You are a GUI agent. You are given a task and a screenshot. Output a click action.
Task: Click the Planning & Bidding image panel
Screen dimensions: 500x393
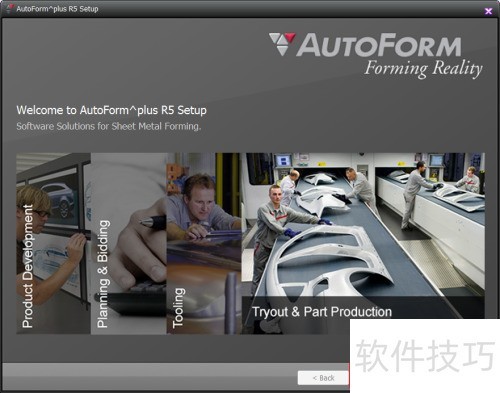[x=129, y=243]
